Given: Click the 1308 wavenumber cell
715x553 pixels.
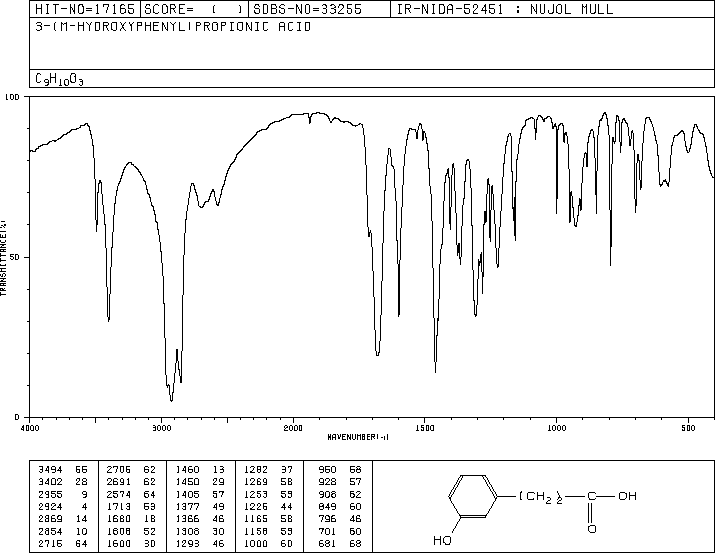Looking at the screenshot, I should (x=188, y=532).
